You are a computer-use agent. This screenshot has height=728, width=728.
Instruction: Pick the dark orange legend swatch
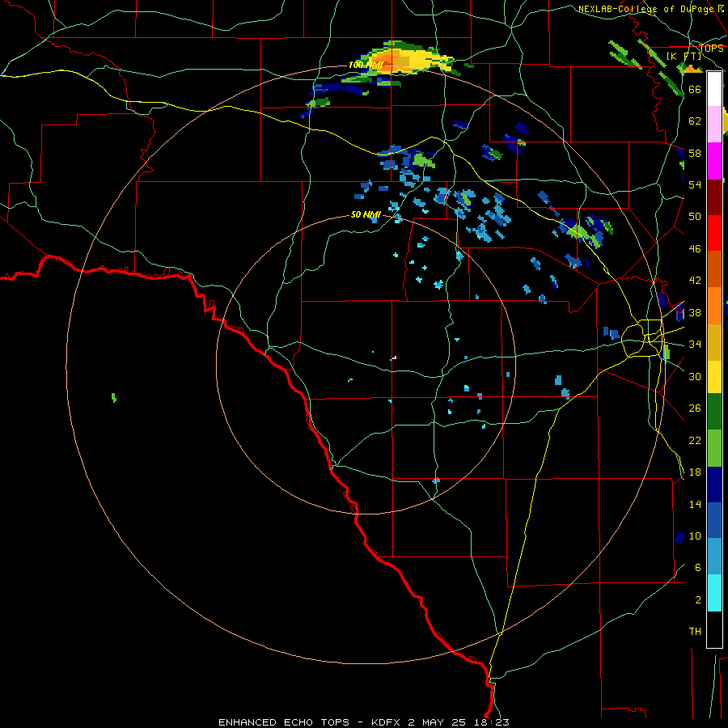pyautogui.click(x=714, y=269)
